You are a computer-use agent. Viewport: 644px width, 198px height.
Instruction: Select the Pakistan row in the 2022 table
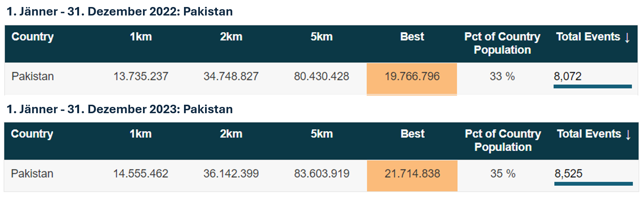[x=321, y=79]
